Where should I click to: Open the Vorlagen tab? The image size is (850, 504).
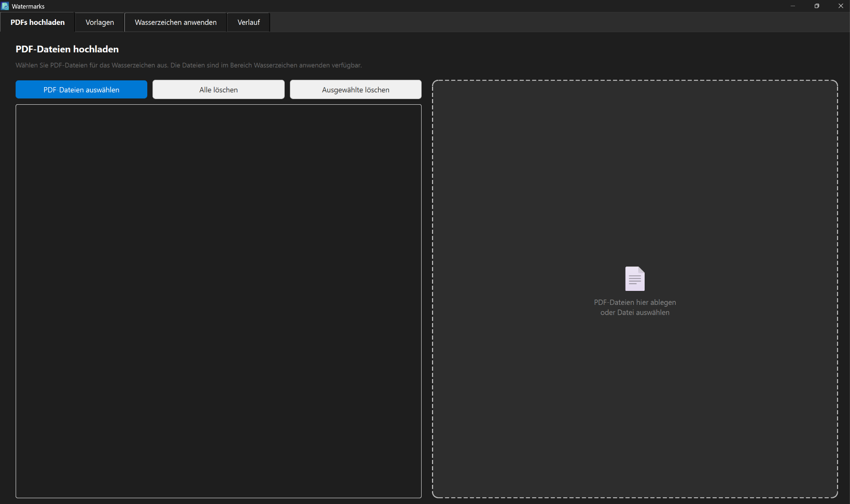[100, 22]
